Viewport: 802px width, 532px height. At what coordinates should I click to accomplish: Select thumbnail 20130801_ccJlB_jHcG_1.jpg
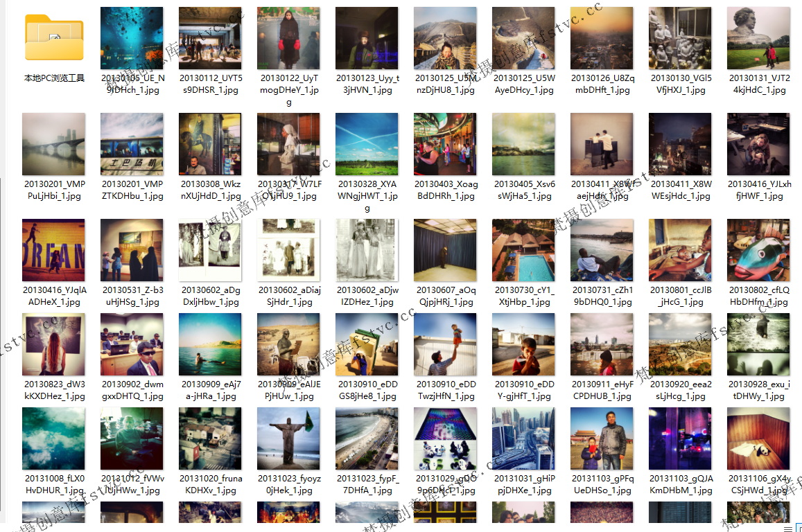pyautogui.click(x=680, y=250)
